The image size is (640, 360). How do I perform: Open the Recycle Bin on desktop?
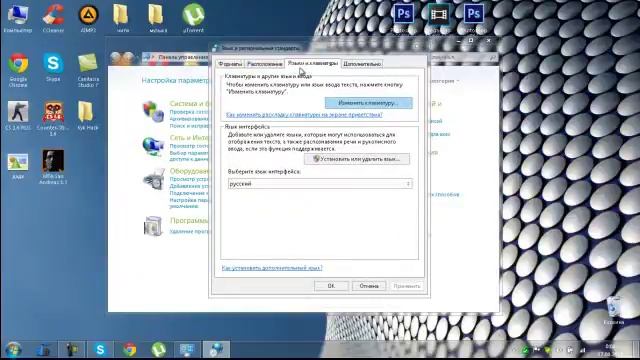(613, 310)
